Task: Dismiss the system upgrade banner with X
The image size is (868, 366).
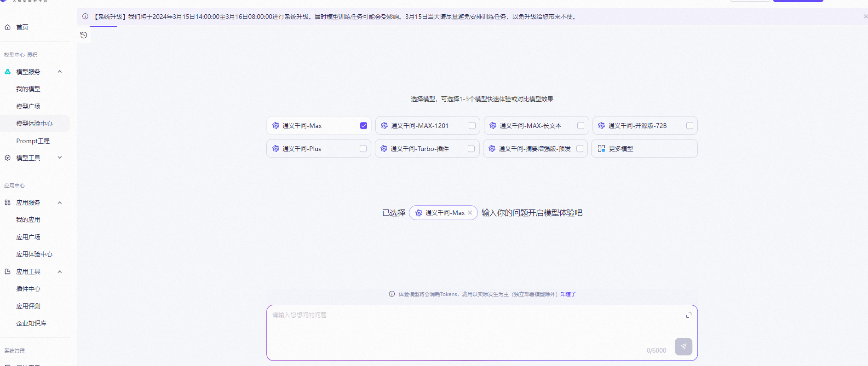Action: 865,17
